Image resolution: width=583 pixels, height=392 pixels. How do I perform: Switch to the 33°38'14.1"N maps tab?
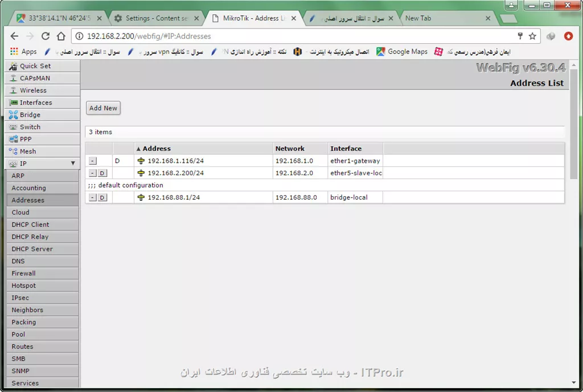click(x=59, y=18)
